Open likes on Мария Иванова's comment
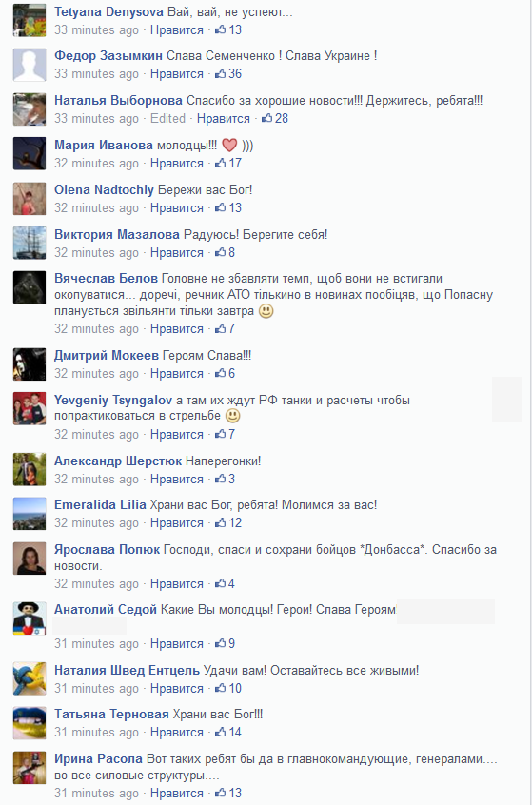The image size is (532, 805). point(228,164)
